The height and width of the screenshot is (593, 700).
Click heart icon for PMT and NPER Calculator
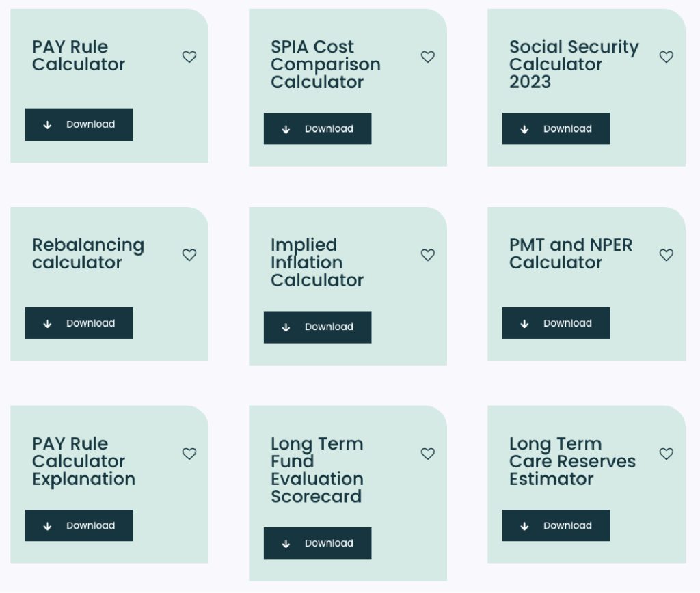click(667, 255)
